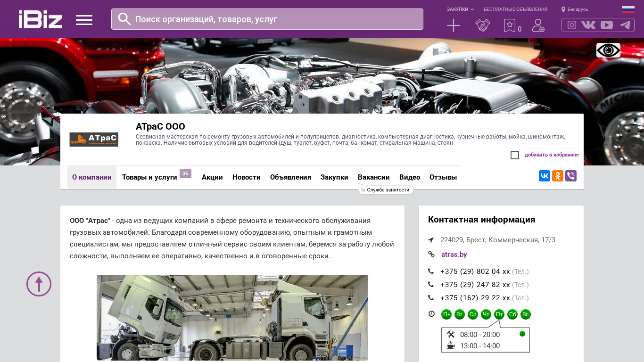Select Sunday (Вс) in working hours
Screen dimensions: 644x362
pos(526,314)
